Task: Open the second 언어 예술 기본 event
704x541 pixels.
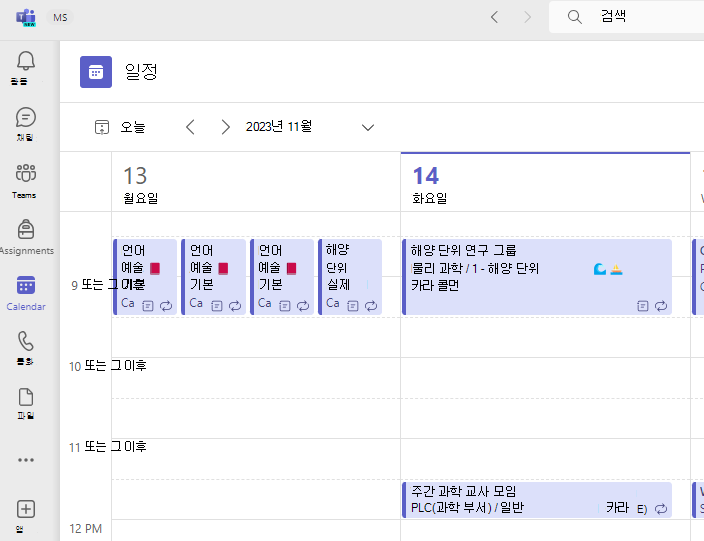Action: click(x=214, y=277)
